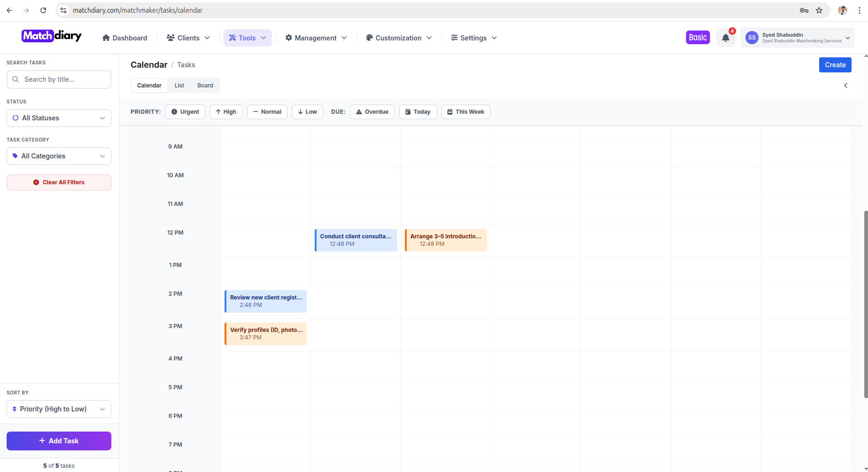
Task: Click the Management gear icon
Action: (288, 38)
